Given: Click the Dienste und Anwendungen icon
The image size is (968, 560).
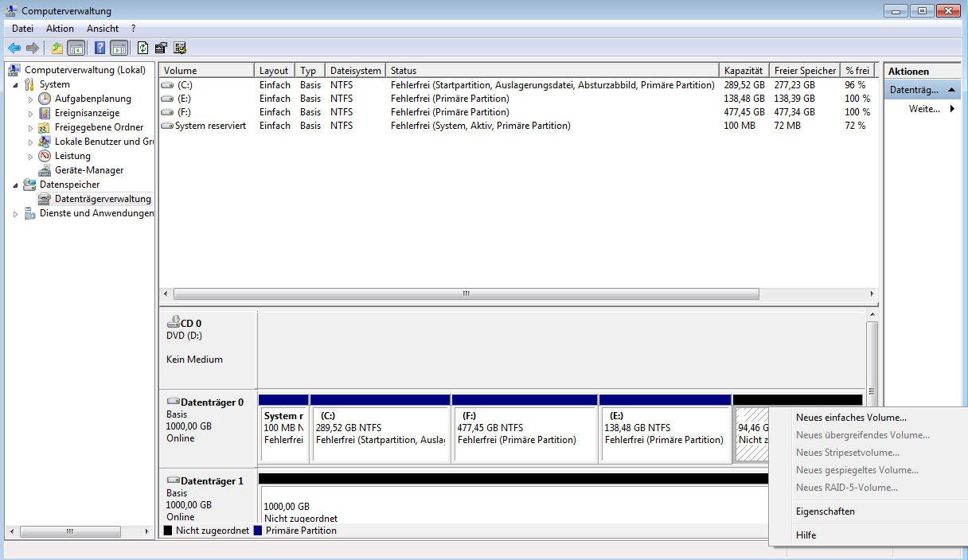Looking at the screenshot, I should (30, 213).
